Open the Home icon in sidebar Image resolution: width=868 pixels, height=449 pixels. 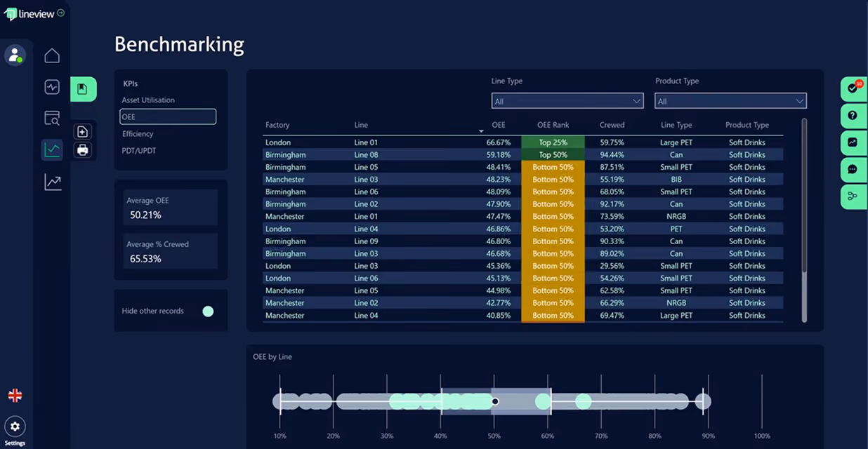pyautogui.click(x=52, y=55)
